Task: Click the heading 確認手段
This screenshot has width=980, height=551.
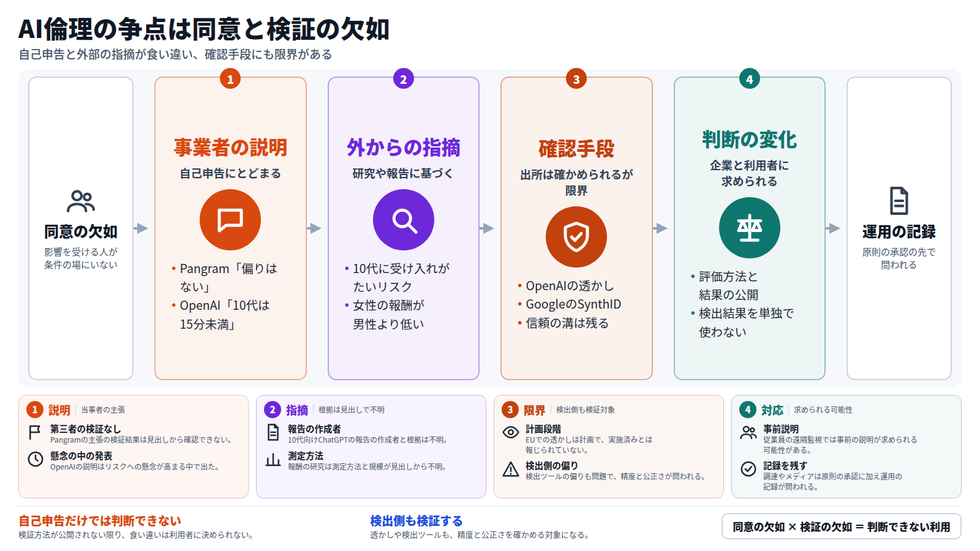Action: pos(576,149)
